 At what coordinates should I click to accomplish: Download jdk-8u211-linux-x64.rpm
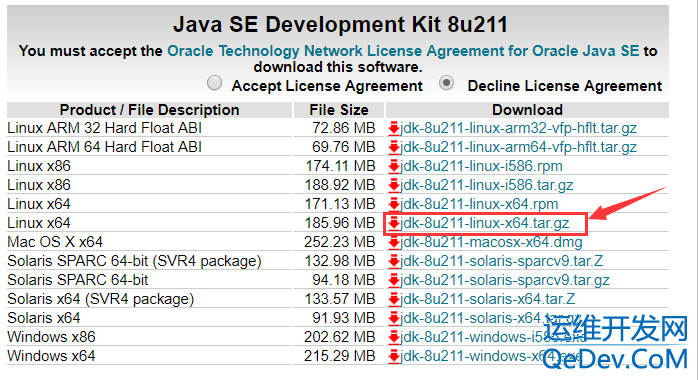coord(479,204)
